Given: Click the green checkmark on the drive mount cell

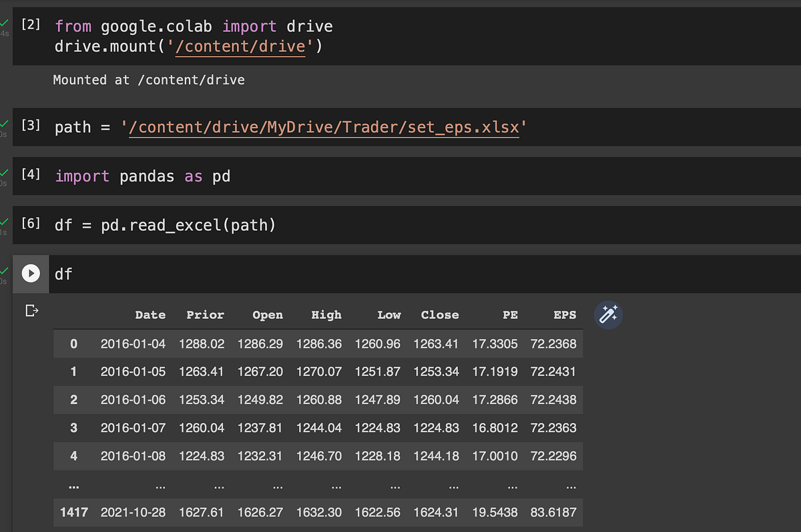Looking at the screenshot, I should pos(5,23).
